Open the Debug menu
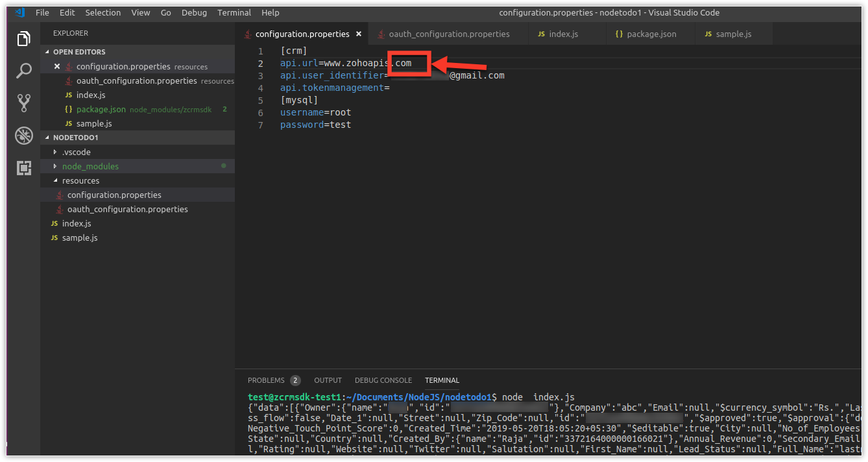Image resolution: width=868 pixels, height=462 pixels. point(194,12)
